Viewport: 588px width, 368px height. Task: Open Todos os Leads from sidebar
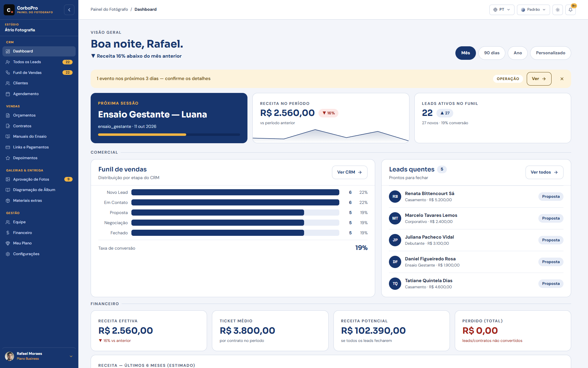point(39,62)
